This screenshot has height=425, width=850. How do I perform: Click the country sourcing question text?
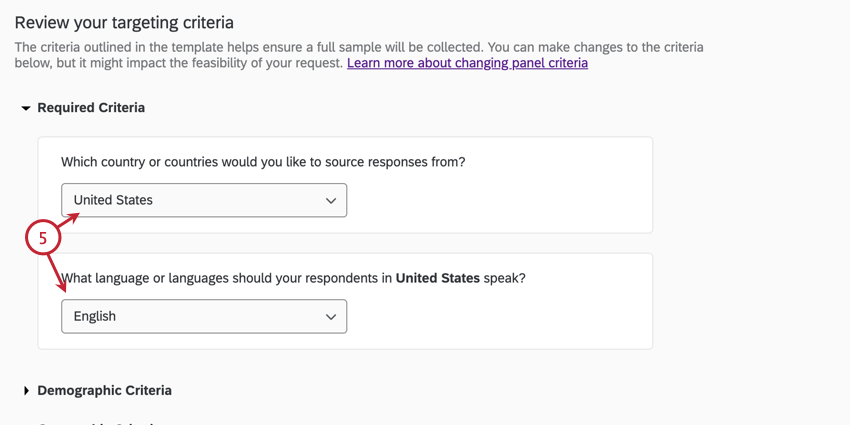coord(263,162)
